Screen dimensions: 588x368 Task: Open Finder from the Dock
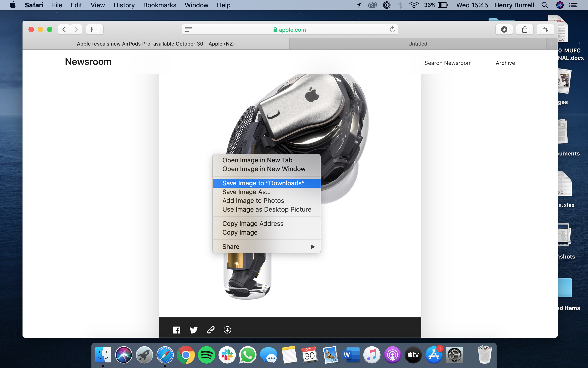click(x=103, y=355)
